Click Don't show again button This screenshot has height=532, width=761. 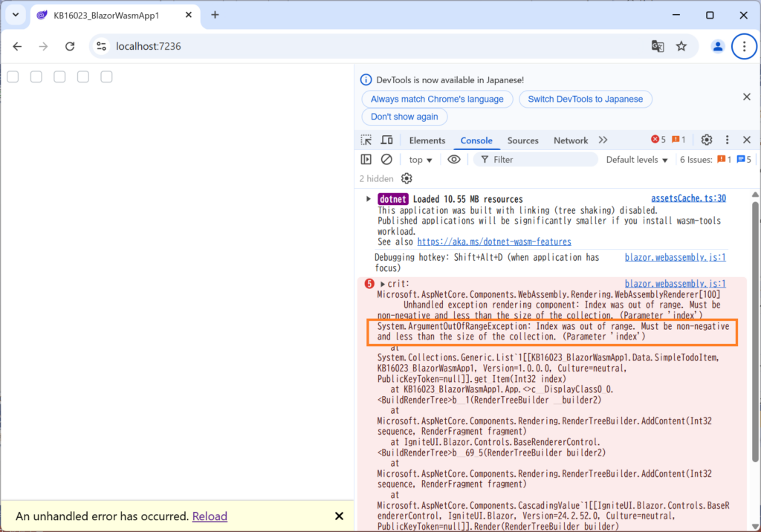(404, 117)
